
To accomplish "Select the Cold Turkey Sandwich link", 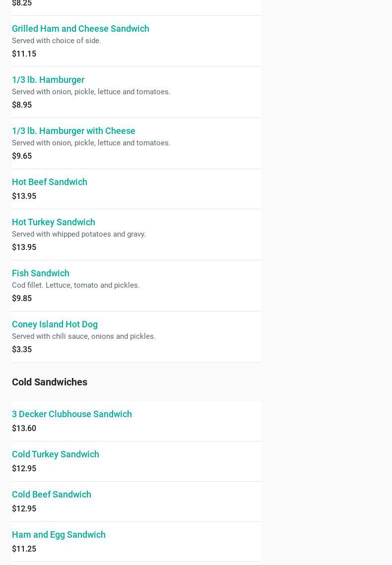I will (x=56, y=454).
